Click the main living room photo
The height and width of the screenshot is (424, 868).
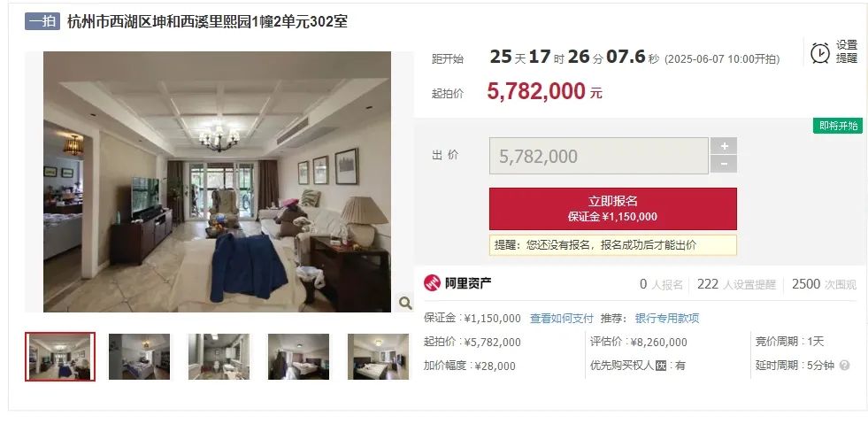coord(217,181)
